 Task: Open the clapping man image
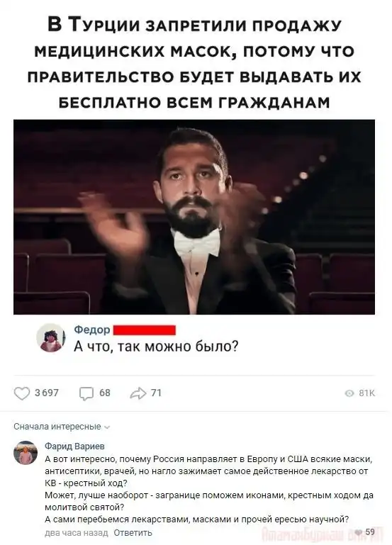point(194,217)
